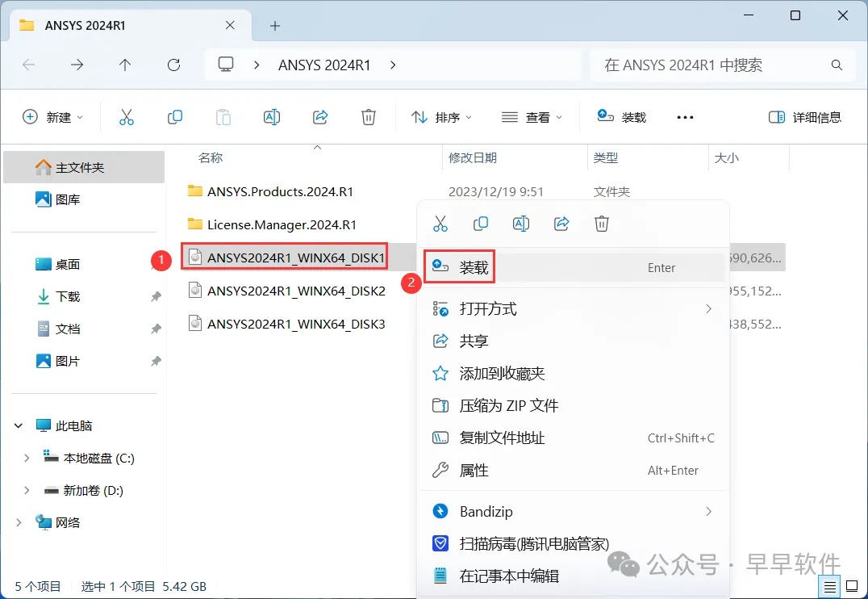Click the Cut scissors in the context menu
This screenshot has width=868, height=599.
pos(440,224)
